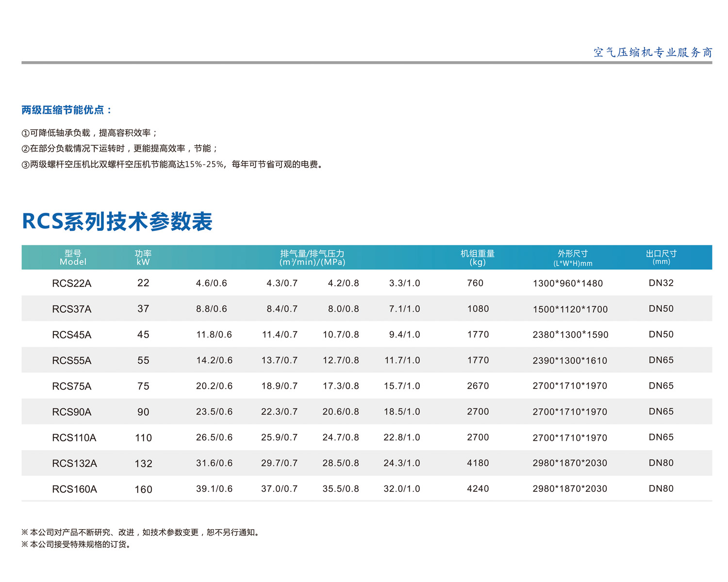Select the RCS22A model cell
Screen dimensions: 728x582
coord(71,283)
